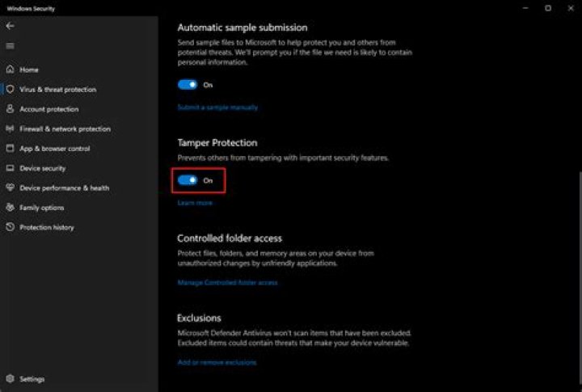Click the Controlled folder access heading
This screenshot has width=582, height=392.
coord(230,238)
